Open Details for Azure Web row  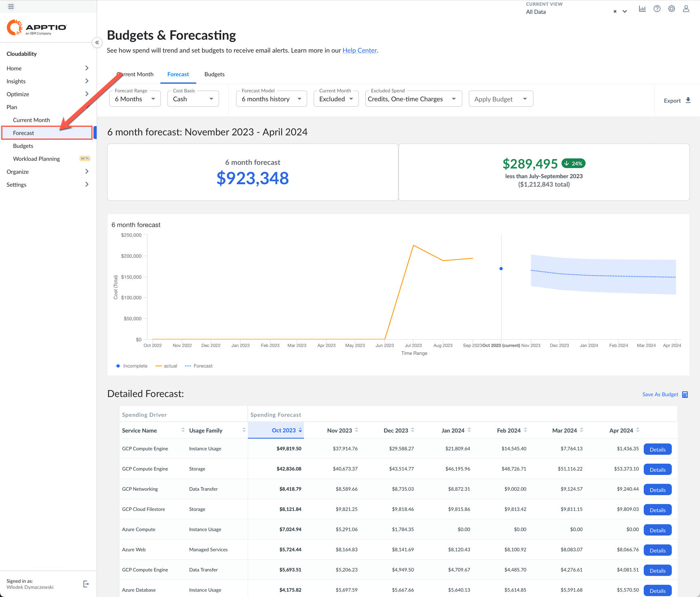point(658,551)
